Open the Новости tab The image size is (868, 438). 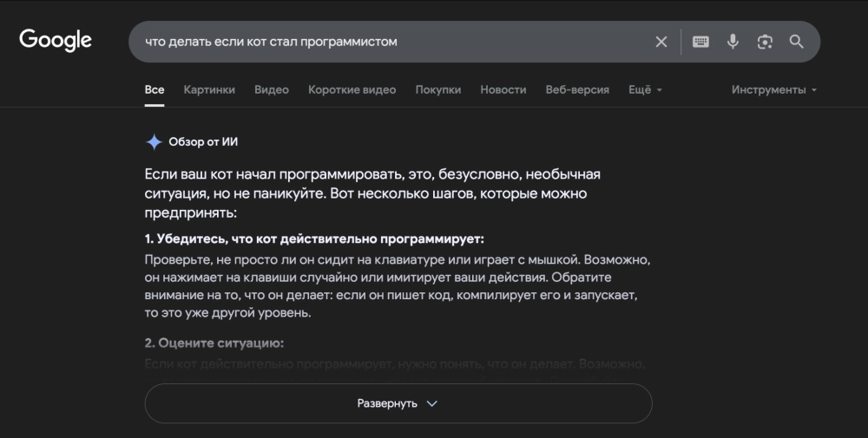503,89
